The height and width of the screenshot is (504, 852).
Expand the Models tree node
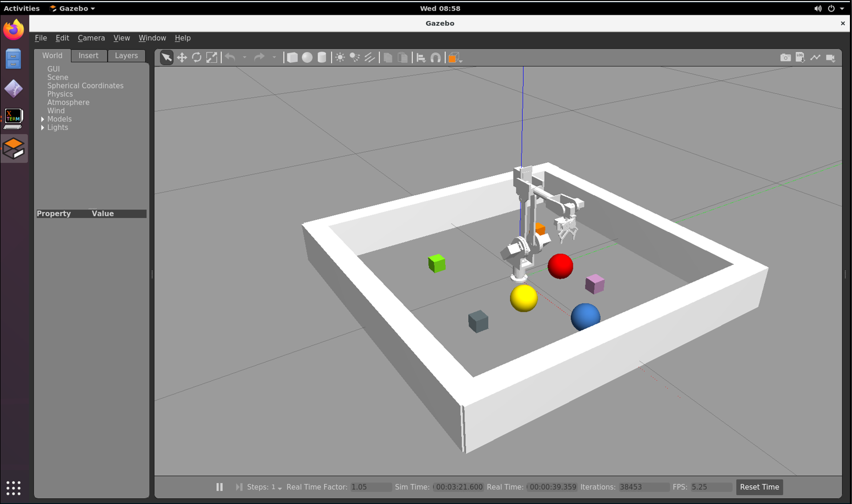[42, 119]
